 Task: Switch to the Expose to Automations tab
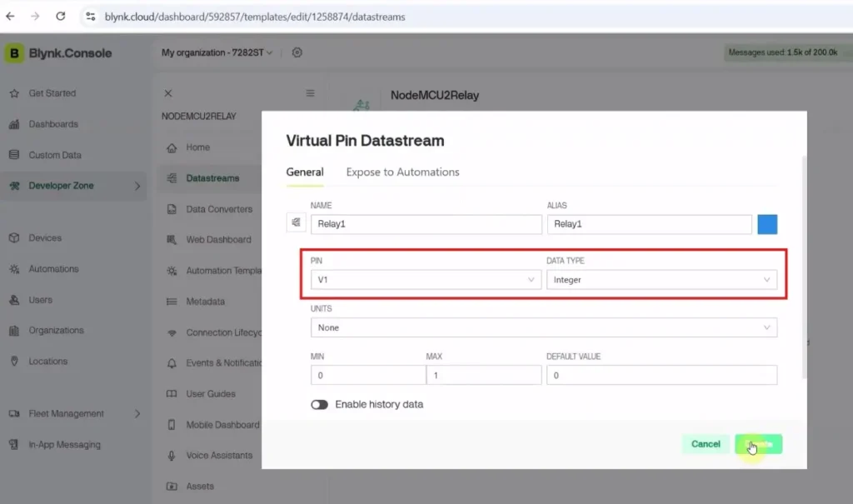(402, 172)
